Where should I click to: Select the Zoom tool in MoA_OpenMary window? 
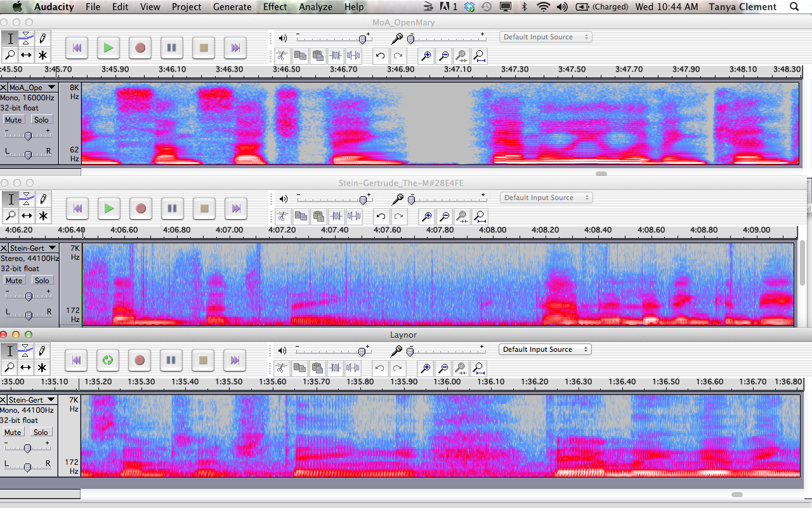point(10,55)
